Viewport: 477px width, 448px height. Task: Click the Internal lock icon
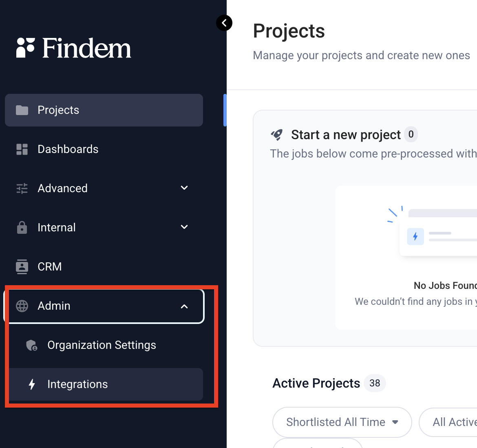(22, 227)
